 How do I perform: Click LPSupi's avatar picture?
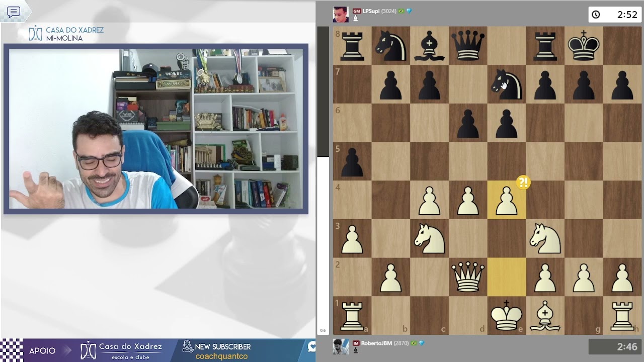(341, 15)
